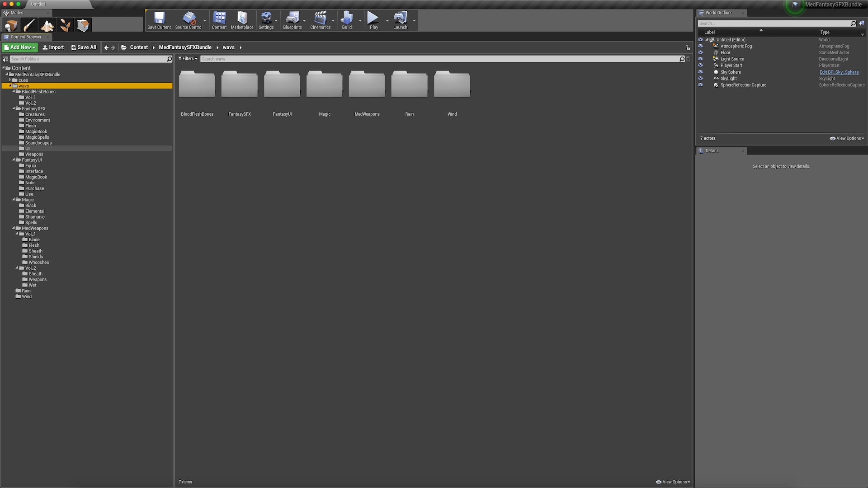Click the Save All button

84,47
